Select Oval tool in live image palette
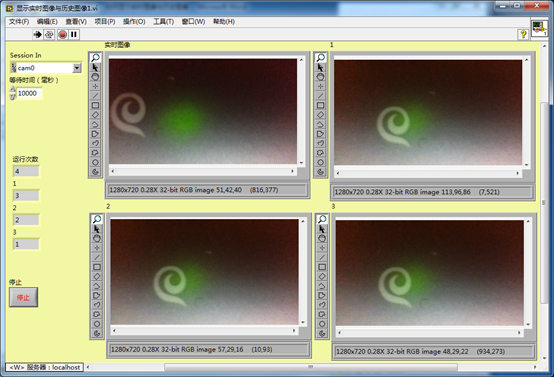The width and height of the screenshot is (554, 377). pos(95,162)
